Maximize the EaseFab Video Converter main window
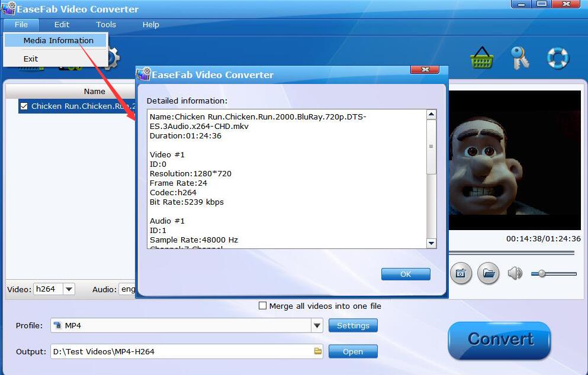 click(541, 4)
